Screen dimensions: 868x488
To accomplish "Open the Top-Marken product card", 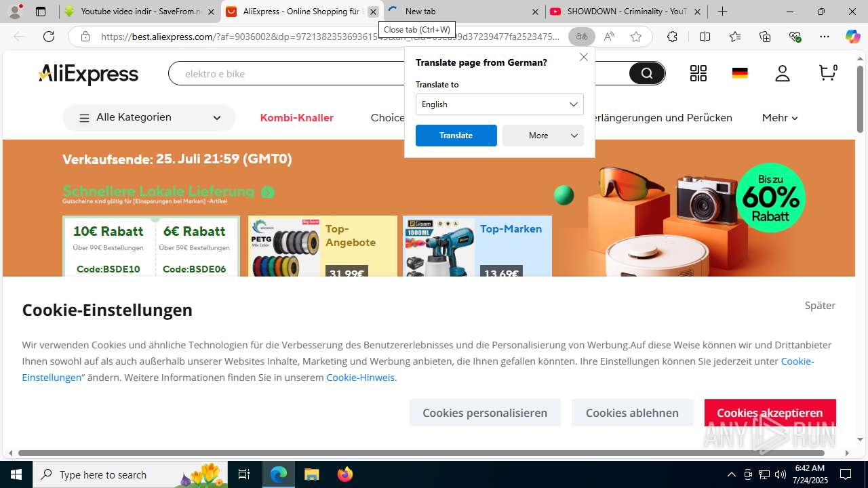I will (x=477, y=246).
